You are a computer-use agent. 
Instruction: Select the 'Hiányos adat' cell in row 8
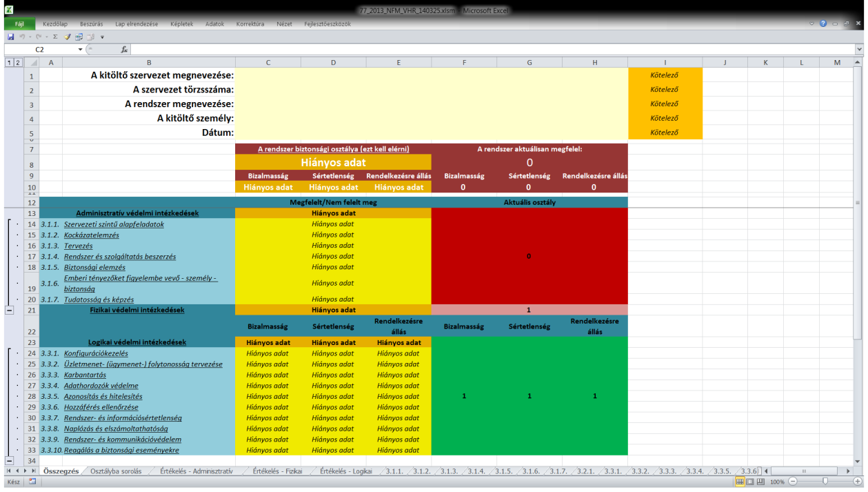pos(334,163)
